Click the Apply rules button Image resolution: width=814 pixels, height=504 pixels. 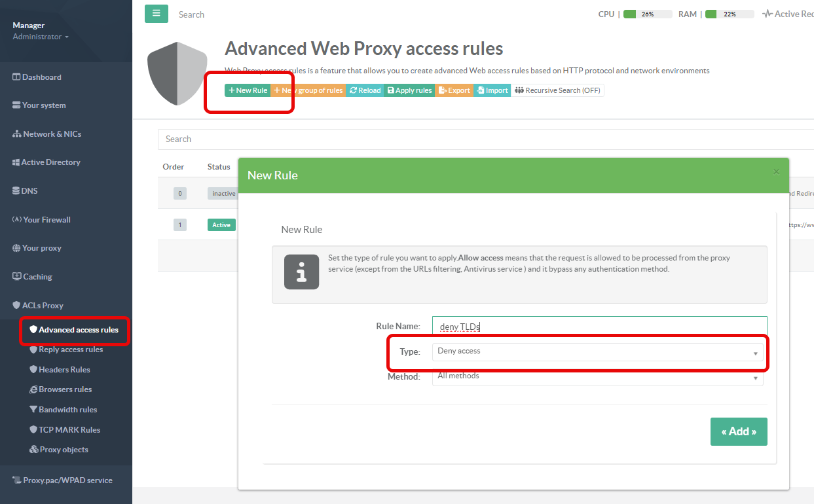pos(409,90)
